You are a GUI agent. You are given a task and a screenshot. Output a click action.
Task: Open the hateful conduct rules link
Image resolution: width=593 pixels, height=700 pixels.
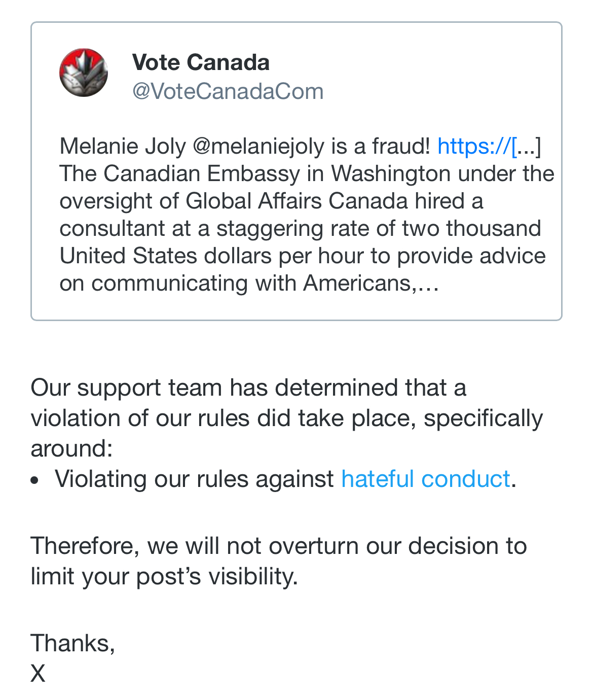tap(425, 479)
